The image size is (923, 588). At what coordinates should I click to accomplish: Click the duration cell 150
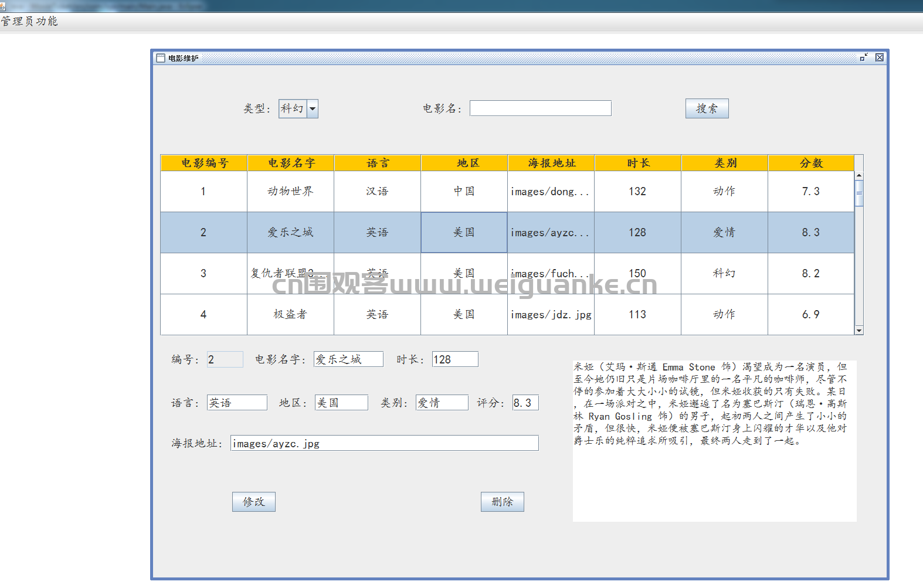(638, 274)
